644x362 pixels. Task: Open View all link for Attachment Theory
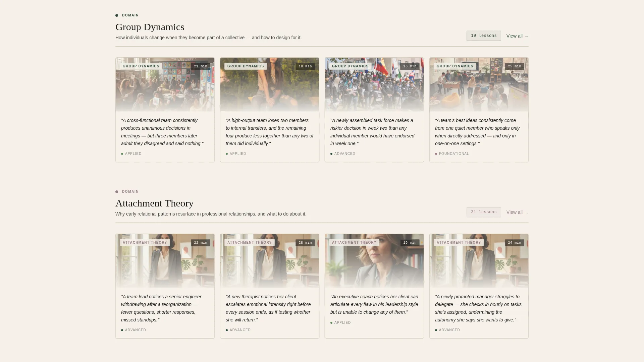tap(517, 212)
